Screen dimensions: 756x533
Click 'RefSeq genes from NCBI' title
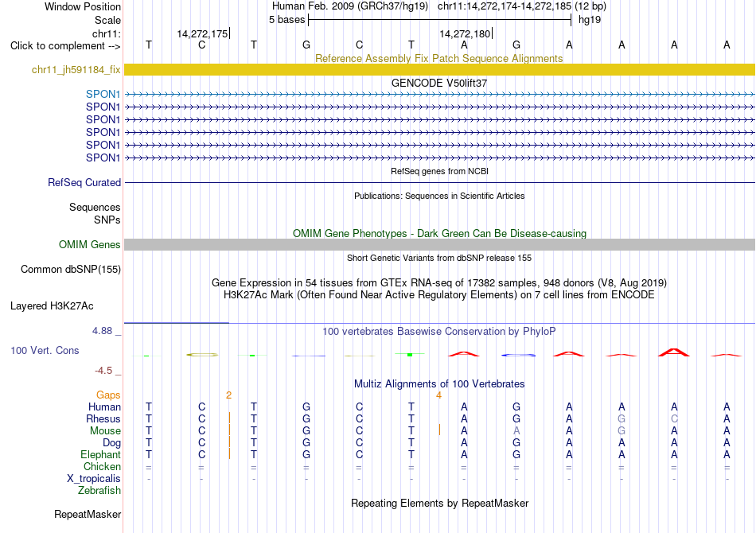click(x=439, y=171)
